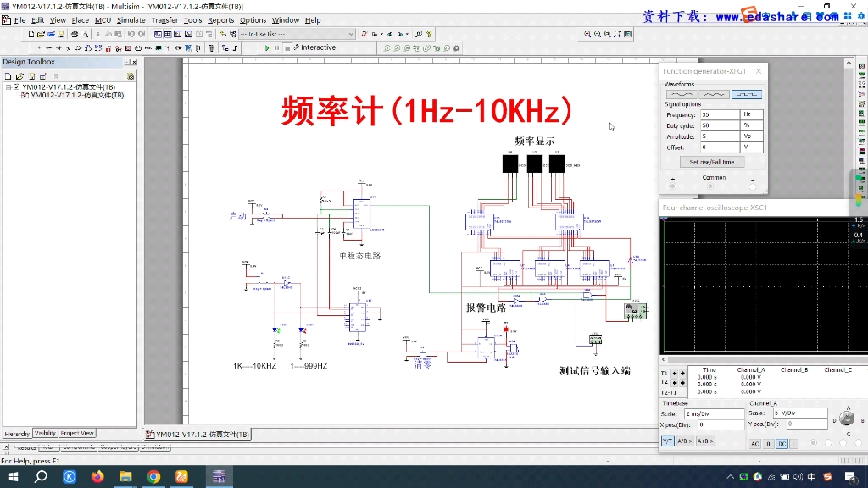Zoom in on the schematic sheet

click(587, 34)
